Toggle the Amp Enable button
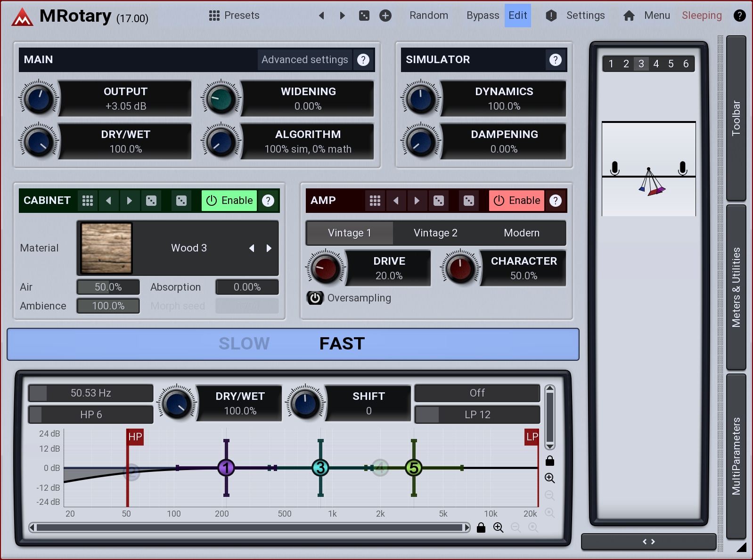 [x=517, y=201]
